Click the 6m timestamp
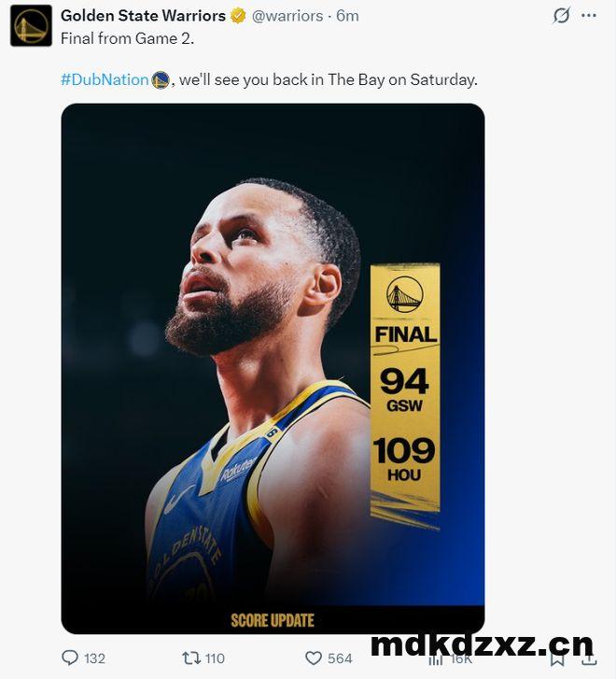The height and width of the screenshot is (679, 616). click(347, 16)
